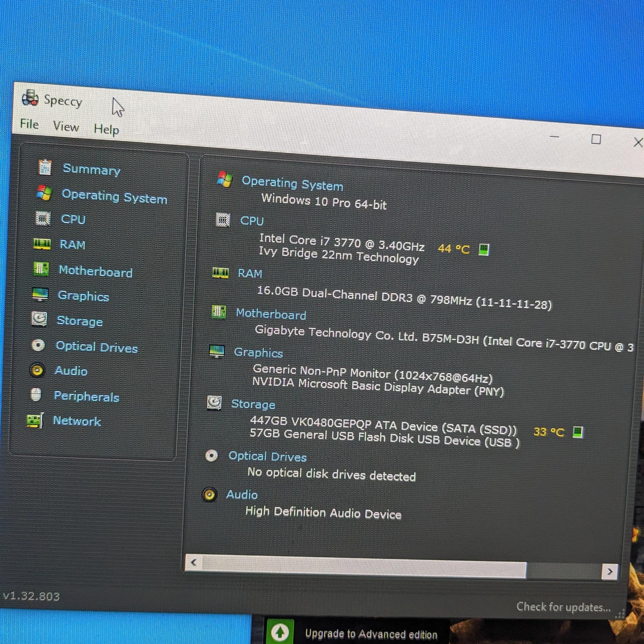
Task: Click the Operating System flag icon in summary panel
Action: (x=224, y=179)
